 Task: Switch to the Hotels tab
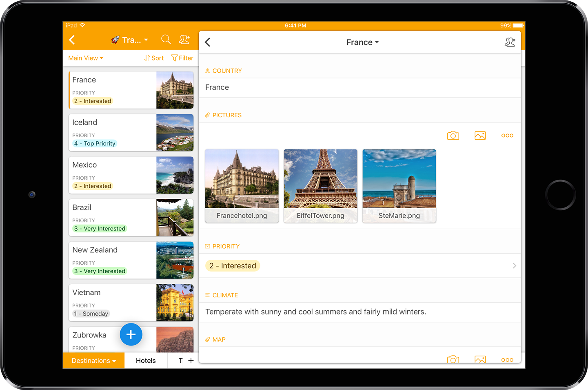tap(146, 361)
